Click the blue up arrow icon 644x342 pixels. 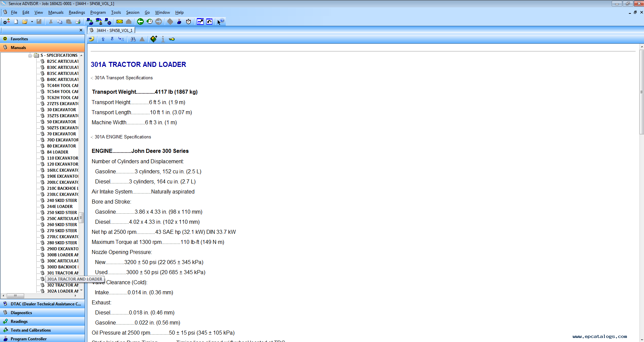click(103, 39)
